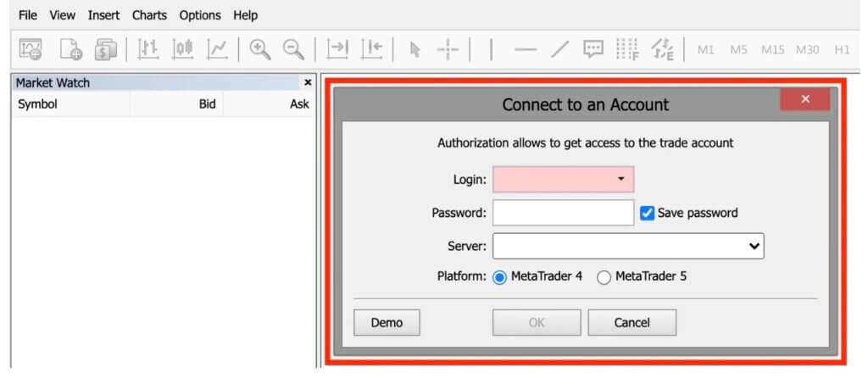Select the horizontal line drawing tool
This screenshot has height=384, width=868.
[x=526, y=50]
